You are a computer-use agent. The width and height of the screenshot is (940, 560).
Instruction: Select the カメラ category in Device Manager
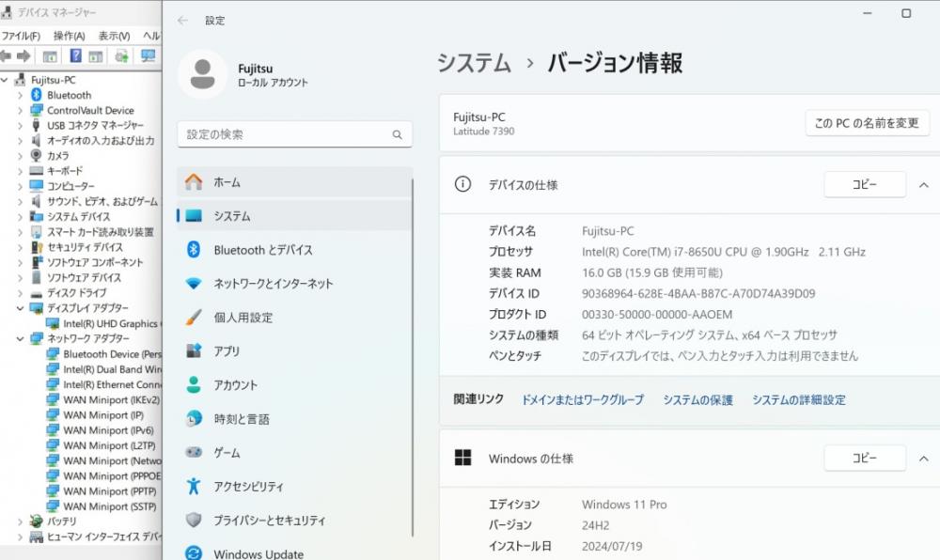pyautogui.click(x=58, y=156)
